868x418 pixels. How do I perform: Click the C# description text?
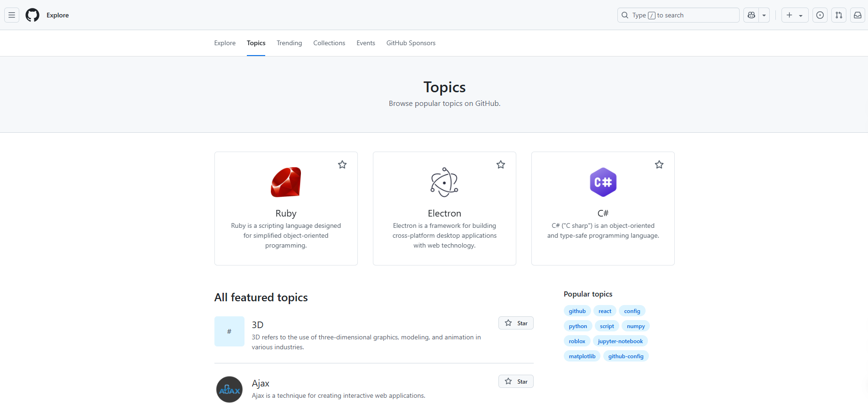(603, 231)
